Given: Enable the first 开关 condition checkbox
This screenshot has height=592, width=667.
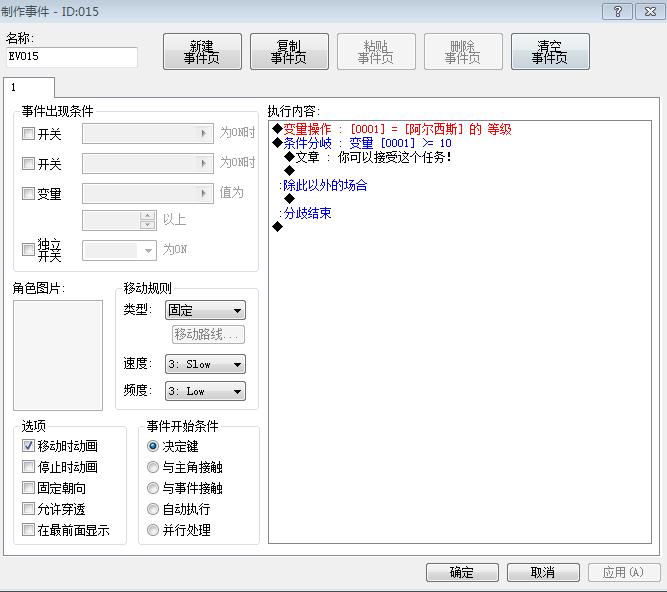Looking at the screenshot, I should pos(28,134).
